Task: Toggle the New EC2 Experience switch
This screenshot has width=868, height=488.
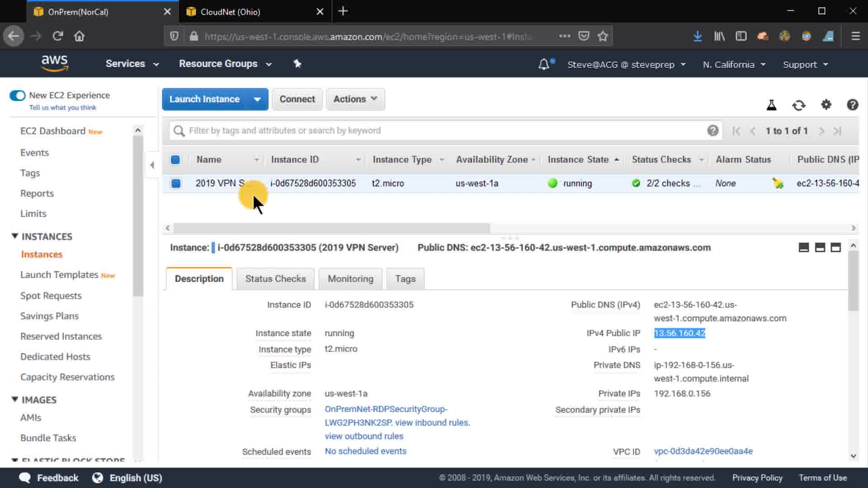Action: (18, 95)
